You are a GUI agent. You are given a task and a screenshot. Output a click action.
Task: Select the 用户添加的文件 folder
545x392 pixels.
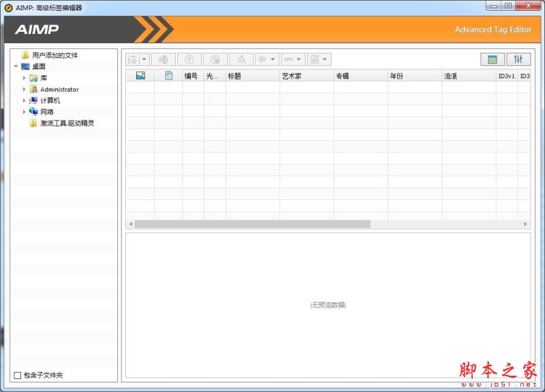(55, 55)
